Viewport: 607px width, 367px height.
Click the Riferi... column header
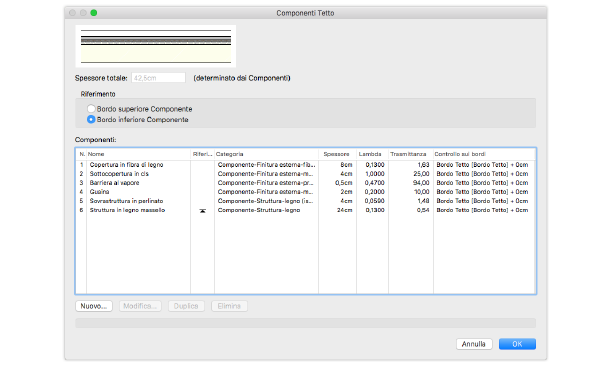(x=202, y=154)
